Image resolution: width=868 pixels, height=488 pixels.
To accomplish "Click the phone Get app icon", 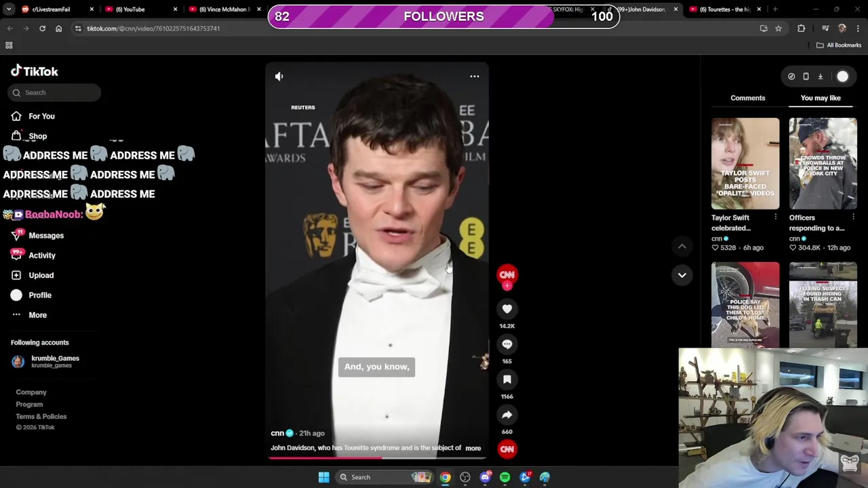I will pyautogui.click(x=806, y=77).
